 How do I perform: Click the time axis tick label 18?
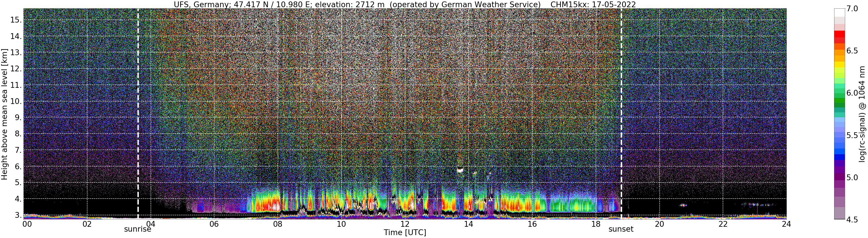coord(596,224)
